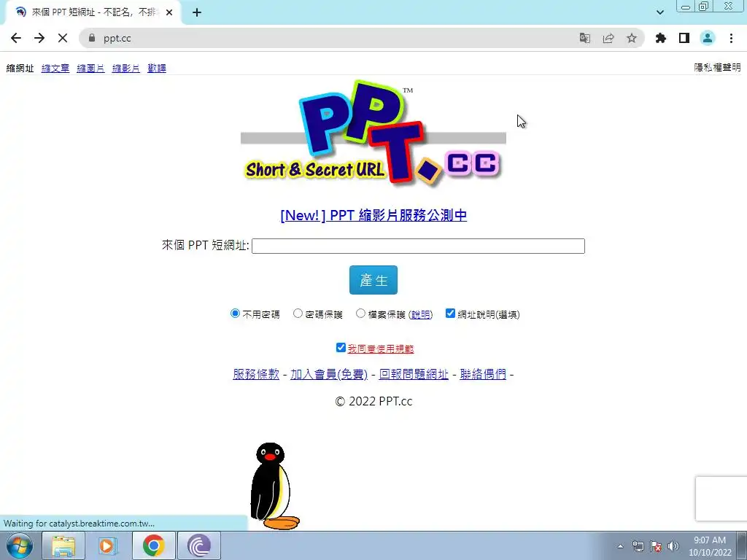Show hidden tray icons arrow
The width and height of the screenshot is (747, 560).
tap(620, 546)
